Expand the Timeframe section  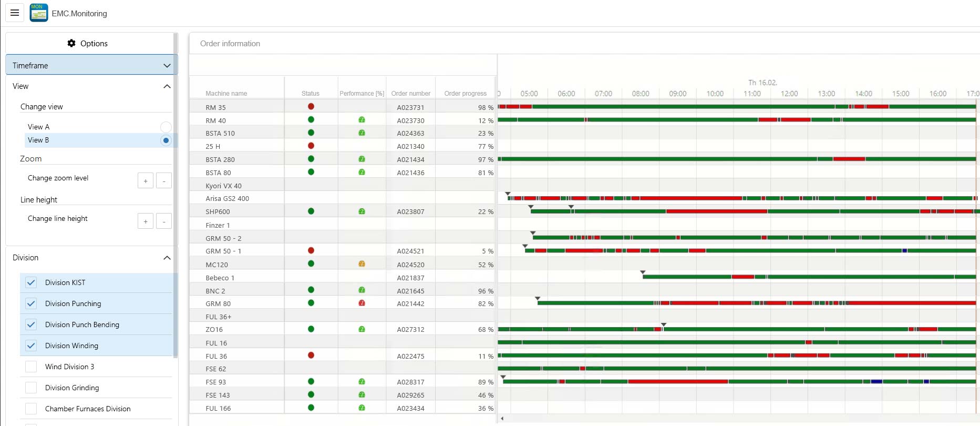click(167, 66)
